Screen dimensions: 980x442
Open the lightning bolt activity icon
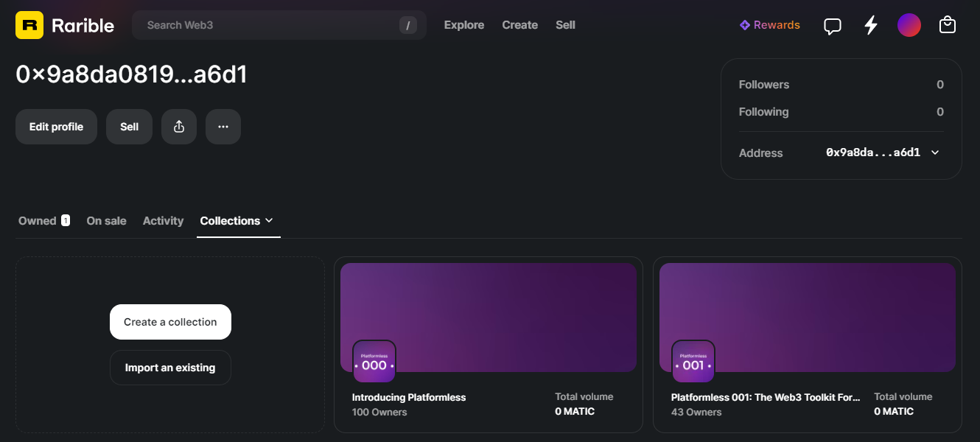tap(871, 25)
